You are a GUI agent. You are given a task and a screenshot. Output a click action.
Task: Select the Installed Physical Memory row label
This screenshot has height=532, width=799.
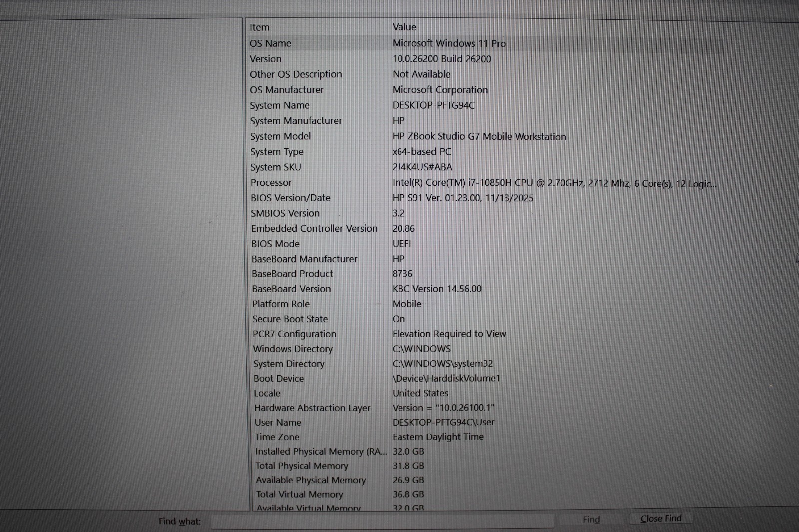[x=321, y=451]
